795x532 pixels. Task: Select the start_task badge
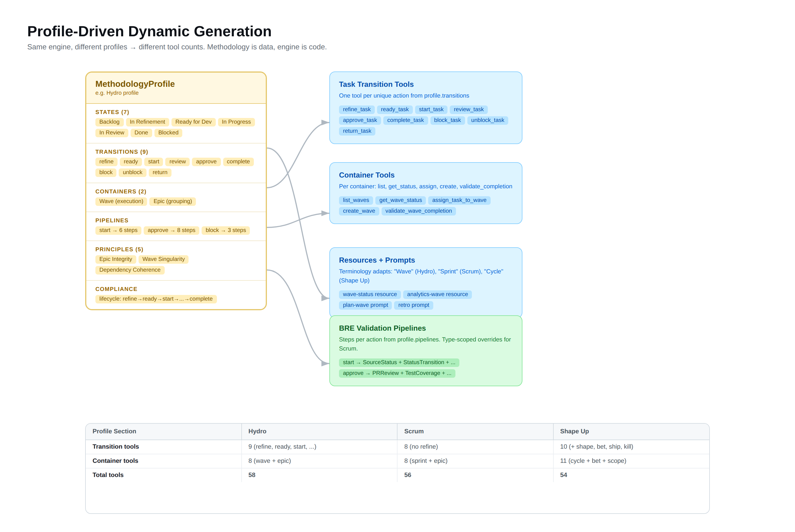tap(431, 109)
